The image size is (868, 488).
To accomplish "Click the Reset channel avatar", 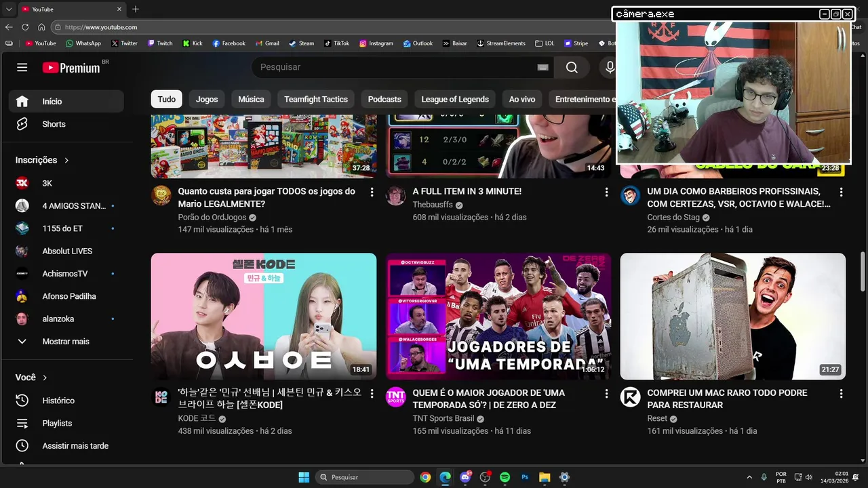I will [631, 397].
